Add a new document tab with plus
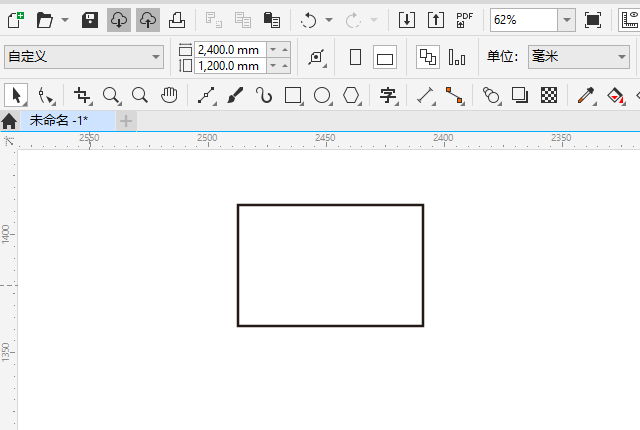The image size is (640, 430). click(126, 121)
